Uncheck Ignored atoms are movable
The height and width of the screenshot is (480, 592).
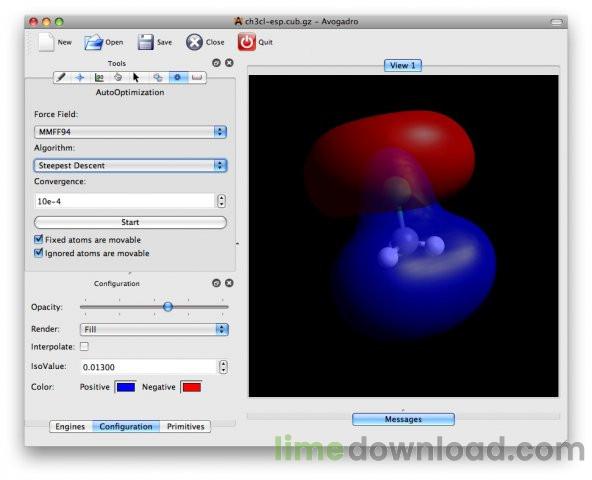pyautogui.click(x=38, y=253)
